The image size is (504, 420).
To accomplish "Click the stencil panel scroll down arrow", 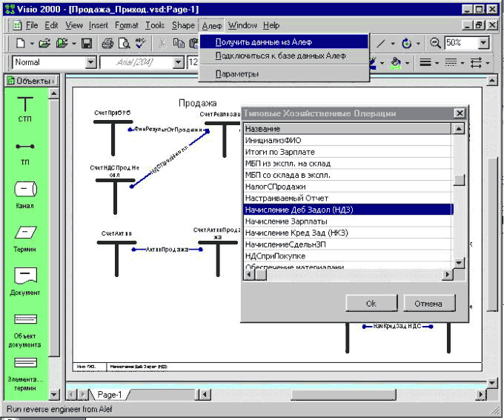I will click(x=53, y=394).
